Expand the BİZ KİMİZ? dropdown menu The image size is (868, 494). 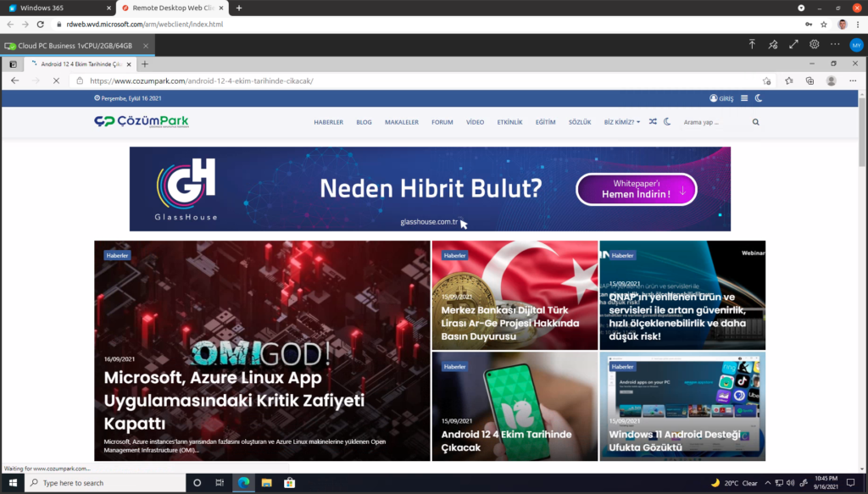pyautogui.click(x=621, y=122)
